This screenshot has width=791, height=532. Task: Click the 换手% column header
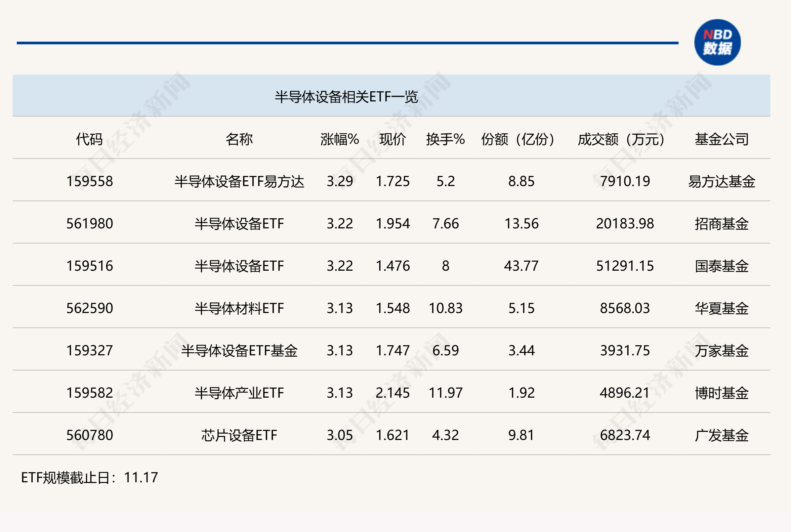tap(446, 139)
